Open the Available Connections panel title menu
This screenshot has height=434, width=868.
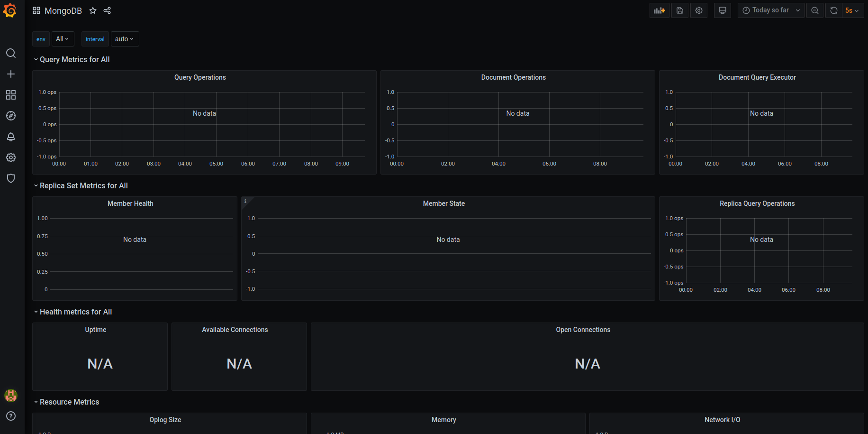click(235, 330)
